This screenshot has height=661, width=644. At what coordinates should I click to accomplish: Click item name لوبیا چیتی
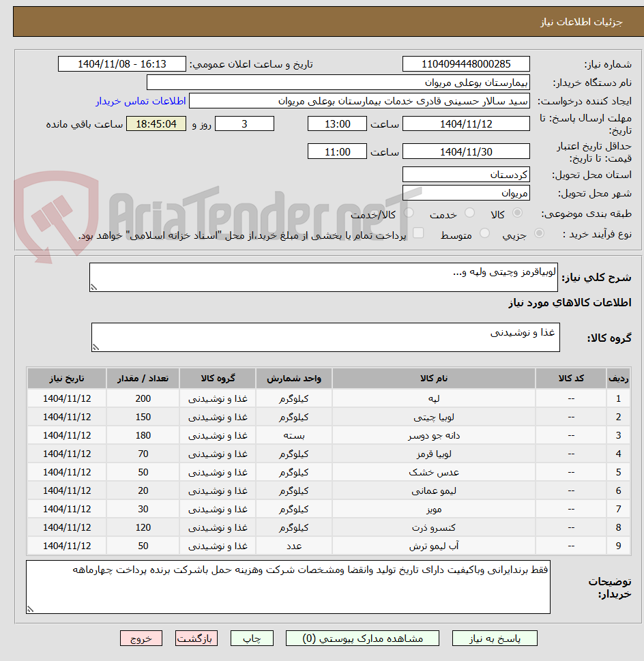(x=434, y=417)
